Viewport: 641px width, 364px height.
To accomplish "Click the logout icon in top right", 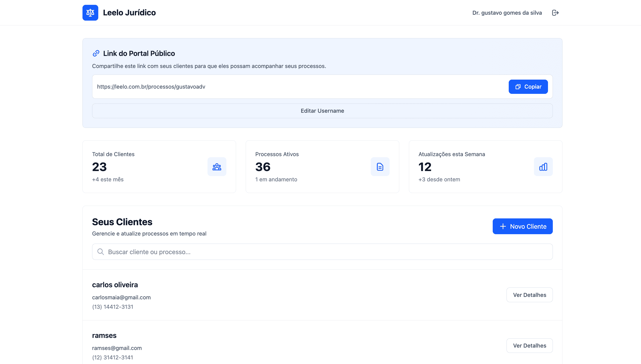I will pos(555,12).
